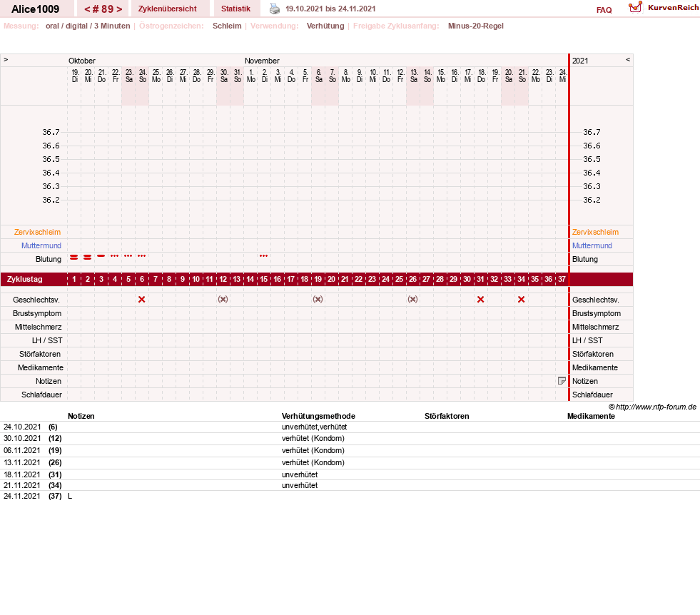Click 'unverhütet' entry for 18.11.2021
This screenshot has width=700, height=615.
[300, 474]
